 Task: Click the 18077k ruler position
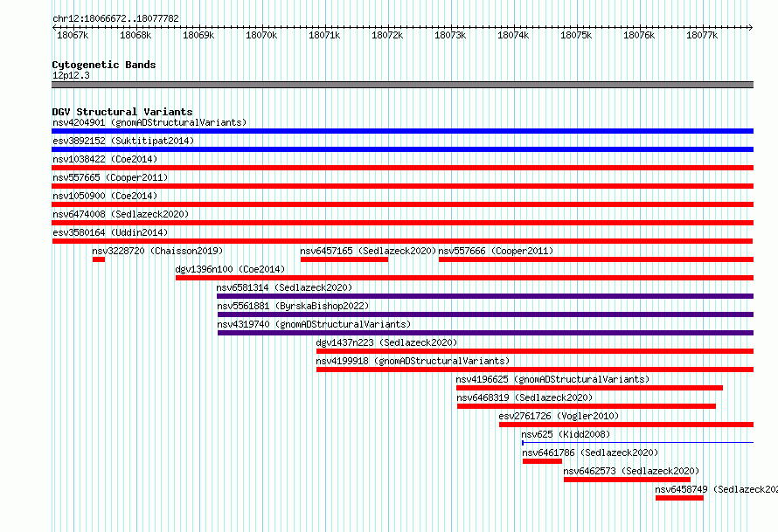point(702,35)
